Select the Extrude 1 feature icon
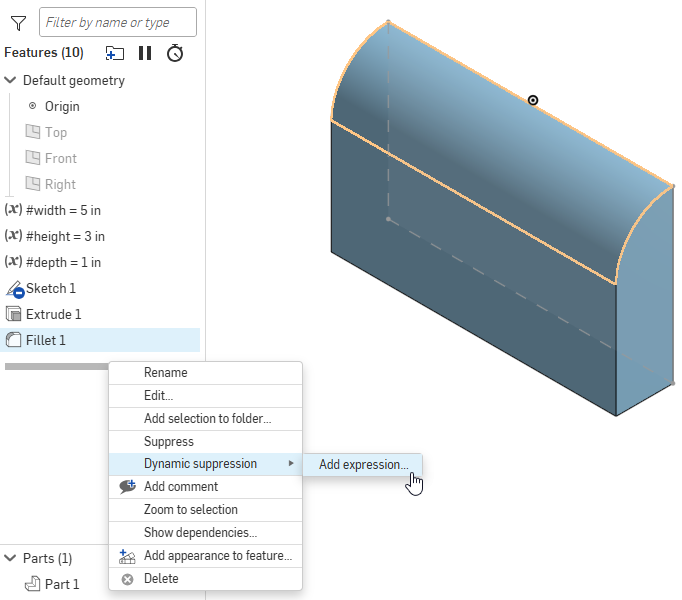The width and height of the screenshot is (682, 600). (x=14, y=314)
